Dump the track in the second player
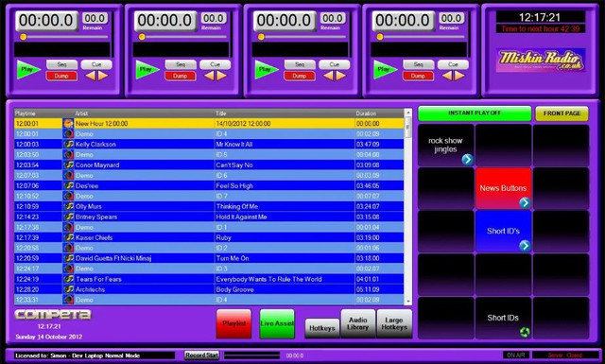Screen dimensions: 605x364 pyautogui.click(x=181, y=76)
